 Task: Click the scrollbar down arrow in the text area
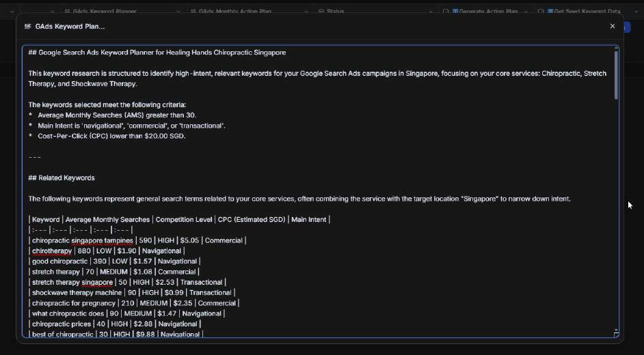pyautogui.click(x=616, y=330)
